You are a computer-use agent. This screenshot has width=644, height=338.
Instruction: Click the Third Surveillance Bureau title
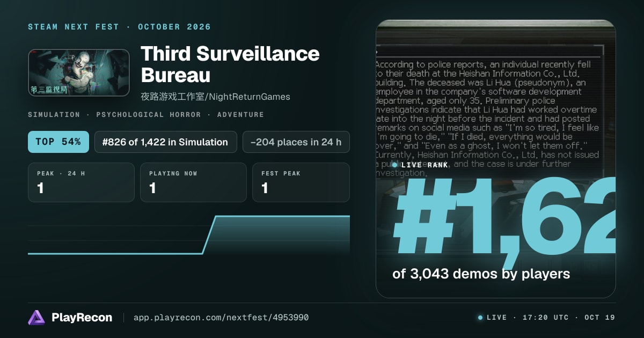click(x=230, y=64)
